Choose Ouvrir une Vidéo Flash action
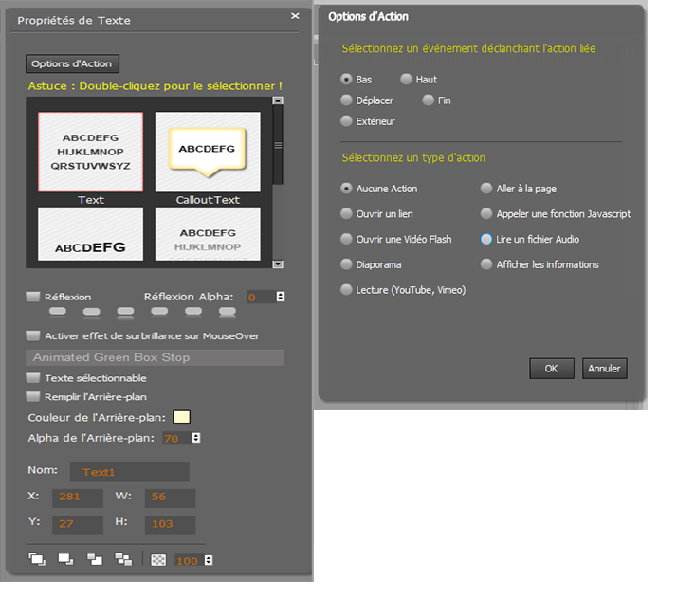Viewport: 677px width, 616px height. (346, 239)
